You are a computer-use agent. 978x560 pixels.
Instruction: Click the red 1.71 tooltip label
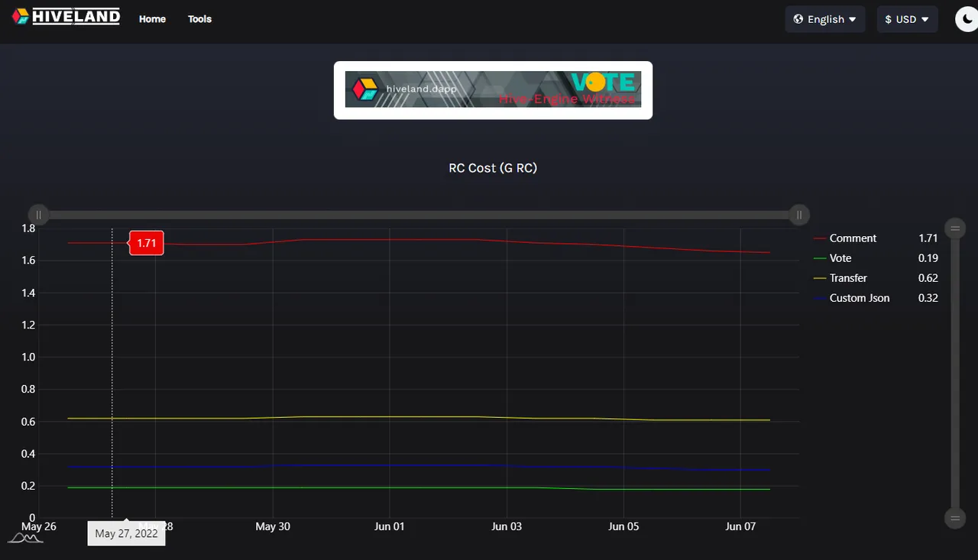146,244
